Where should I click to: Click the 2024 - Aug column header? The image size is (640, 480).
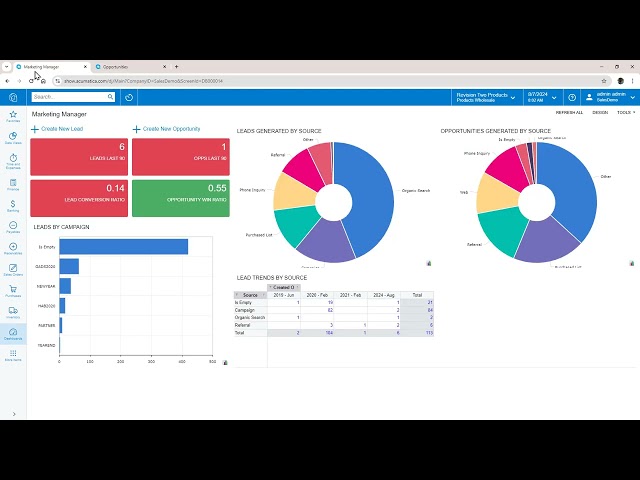(384, 295)
